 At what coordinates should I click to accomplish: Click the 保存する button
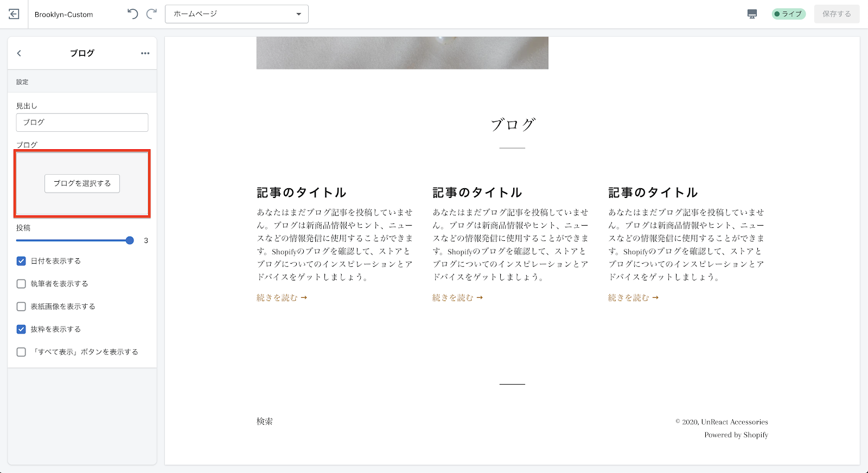coord(836,14)
